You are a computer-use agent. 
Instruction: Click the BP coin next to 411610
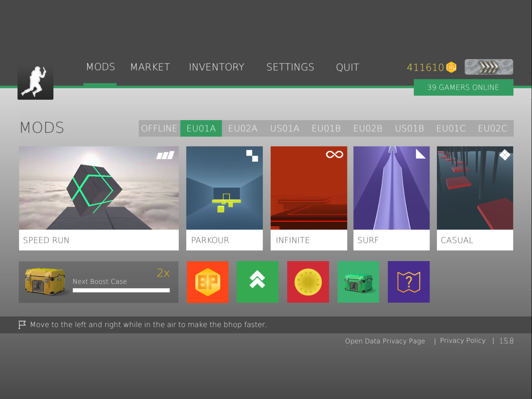pyautogui.click(x=451, y=67)
